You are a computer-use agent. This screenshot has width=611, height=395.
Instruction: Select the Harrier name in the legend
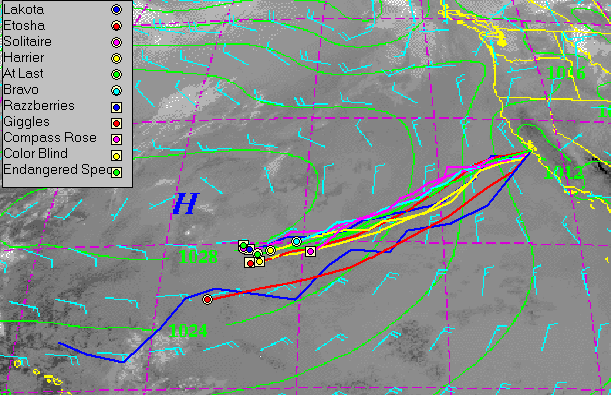(x=24, y=58)
